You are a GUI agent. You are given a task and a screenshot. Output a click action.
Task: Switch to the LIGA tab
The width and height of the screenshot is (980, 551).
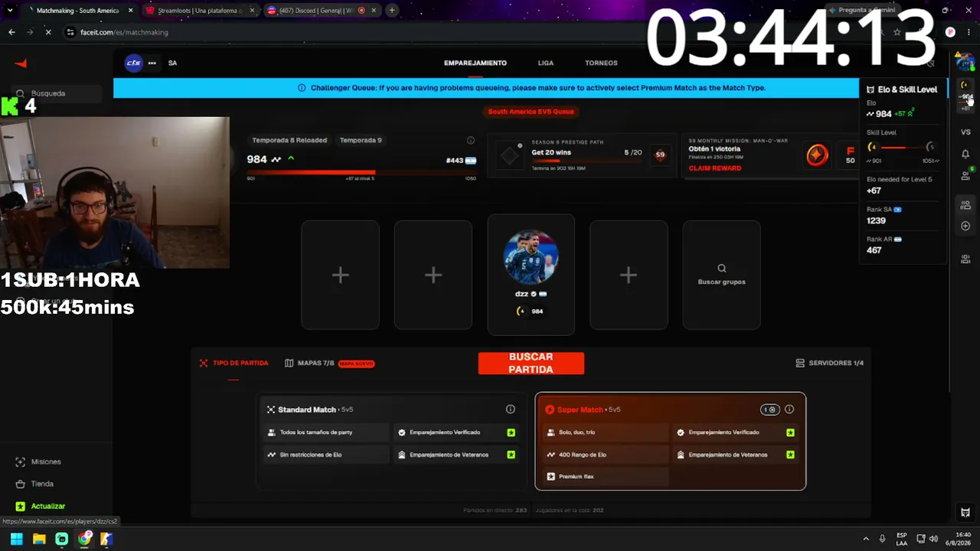click(x=546, y=63)
